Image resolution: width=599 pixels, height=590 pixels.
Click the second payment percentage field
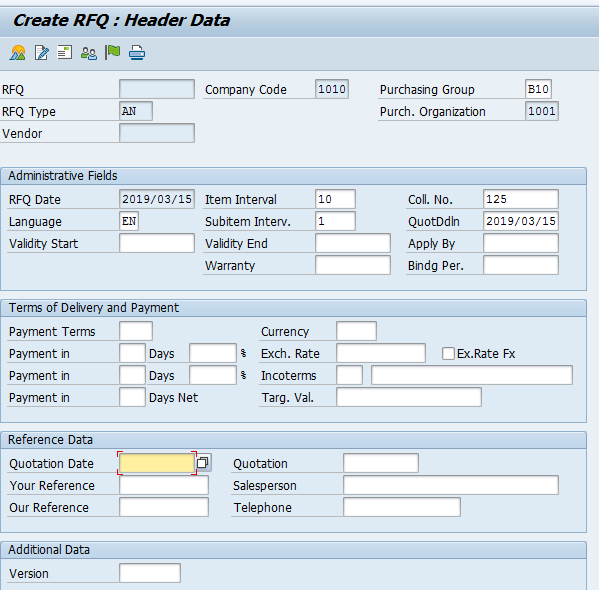[212, 375]
